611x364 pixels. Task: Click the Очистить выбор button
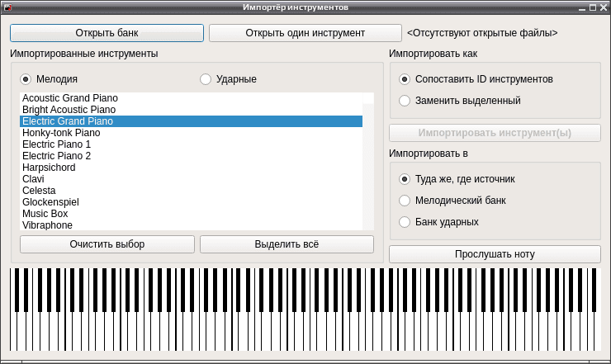pos(107,244)
